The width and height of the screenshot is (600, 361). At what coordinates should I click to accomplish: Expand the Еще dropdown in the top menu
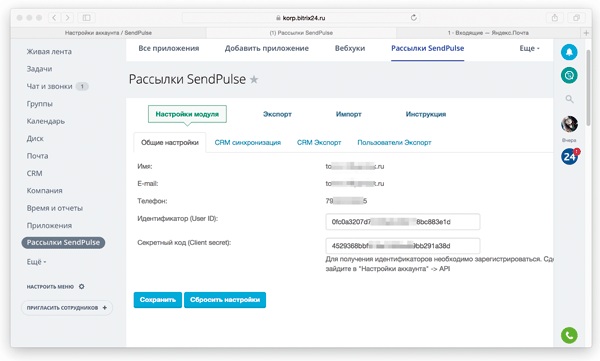point(529,48)
